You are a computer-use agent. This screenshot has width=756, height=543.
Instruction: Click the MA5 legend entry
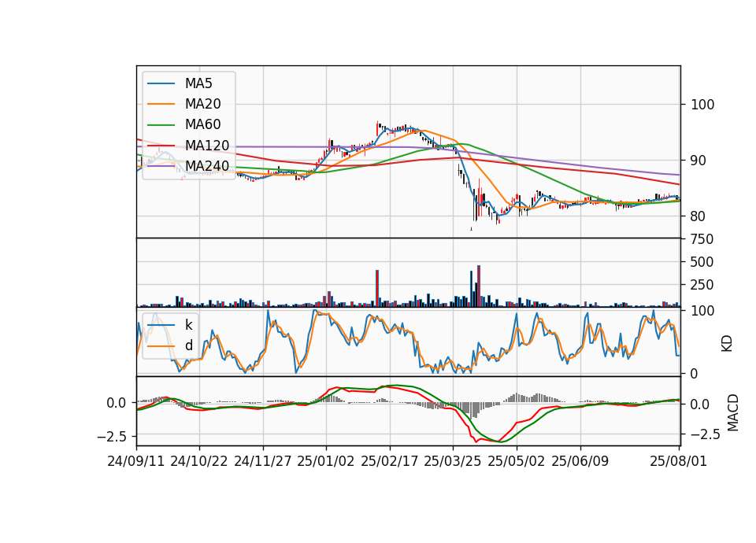pos(180,83)
